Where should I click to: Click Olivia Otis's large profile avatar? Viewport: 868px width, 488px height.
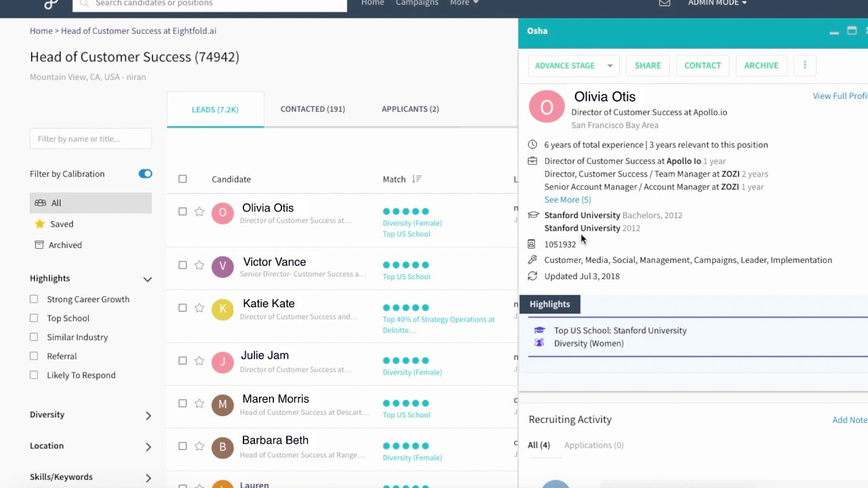pos(547,106)
